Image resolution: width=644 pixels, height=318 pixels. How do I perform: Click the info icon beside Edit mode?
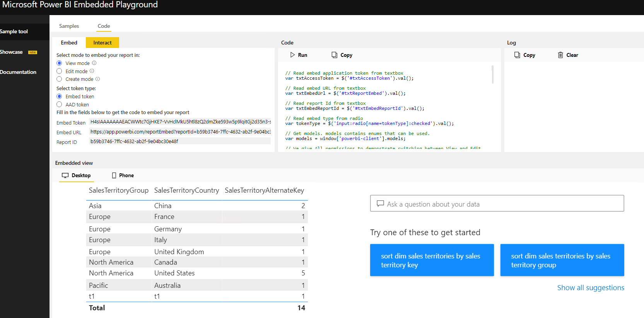point(92,71)
